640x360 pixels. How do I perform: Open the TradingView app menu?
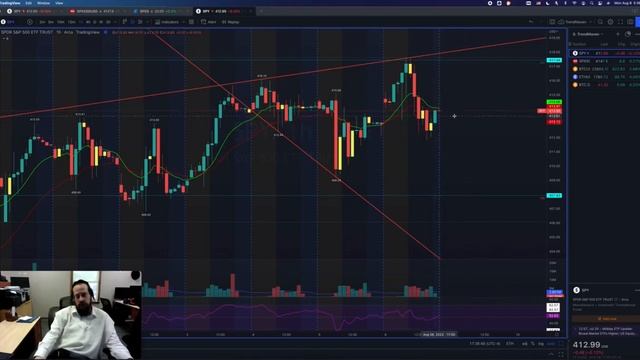[10, 3]
